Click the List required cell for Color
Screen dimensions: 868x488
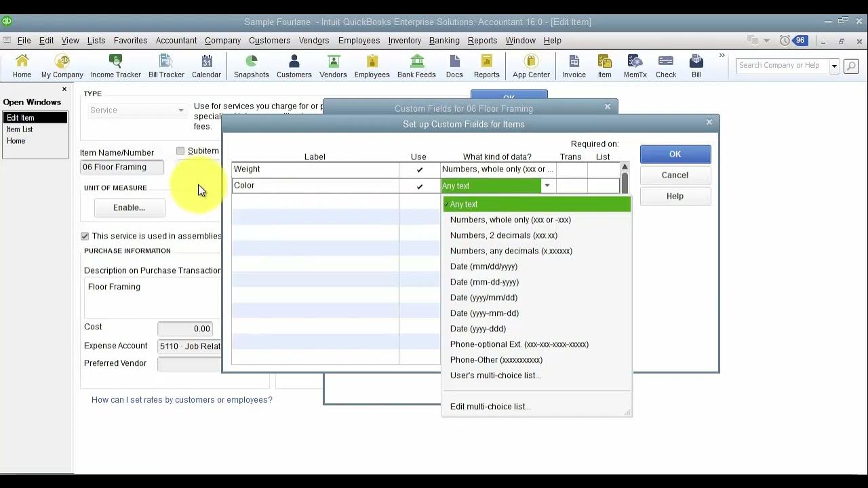pos(603,186)
